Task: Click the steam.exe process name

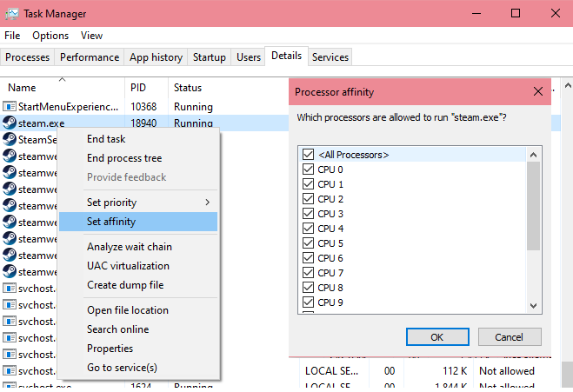Action: 41,123
